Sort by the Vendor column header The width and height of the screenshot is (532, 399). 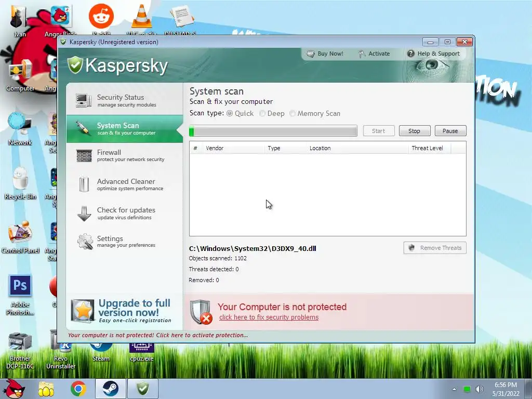pos(233,148)
